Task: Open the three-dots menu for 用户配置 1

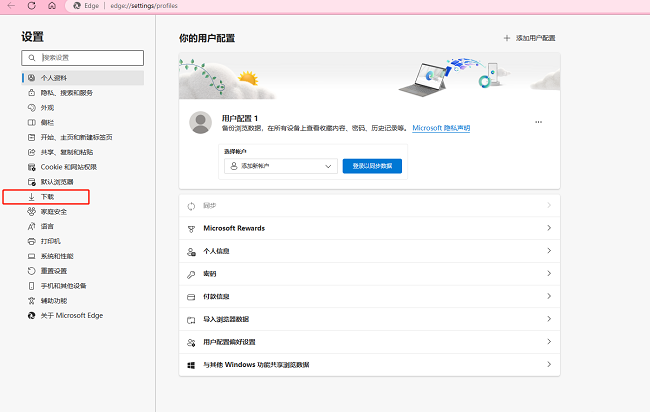Action: point(538,122)
